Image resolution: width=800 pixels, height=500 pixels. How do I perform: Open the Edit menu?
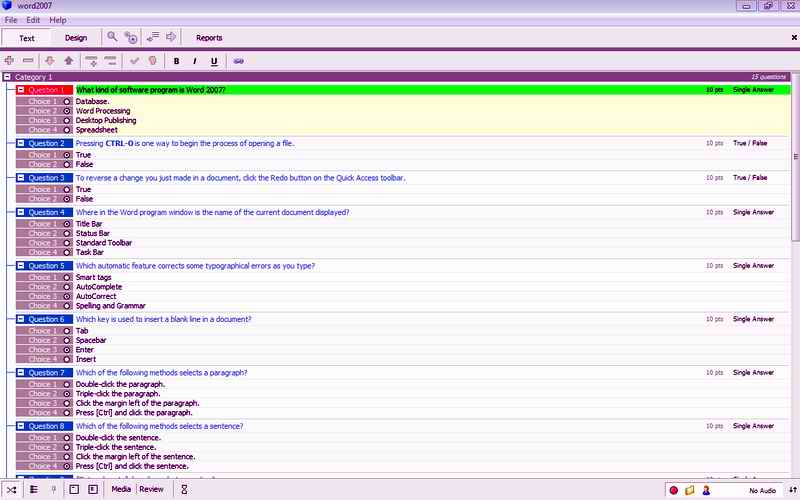[x=33, y=20]
